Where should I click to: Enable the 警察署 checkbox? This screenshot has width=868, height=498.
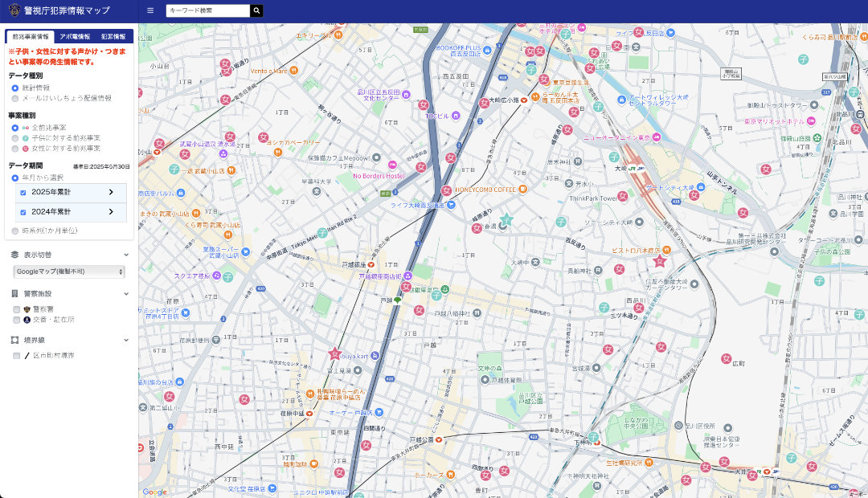(x=17, y=310)
